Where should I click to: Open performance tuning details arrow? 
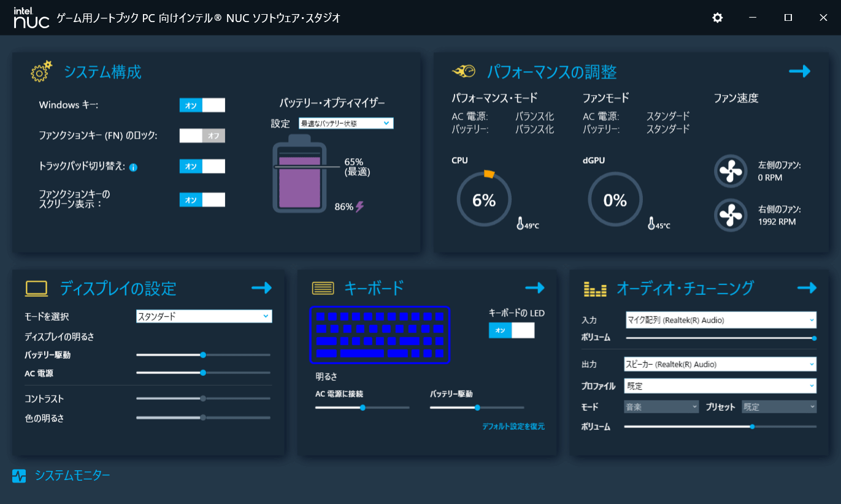pos(800,71)
